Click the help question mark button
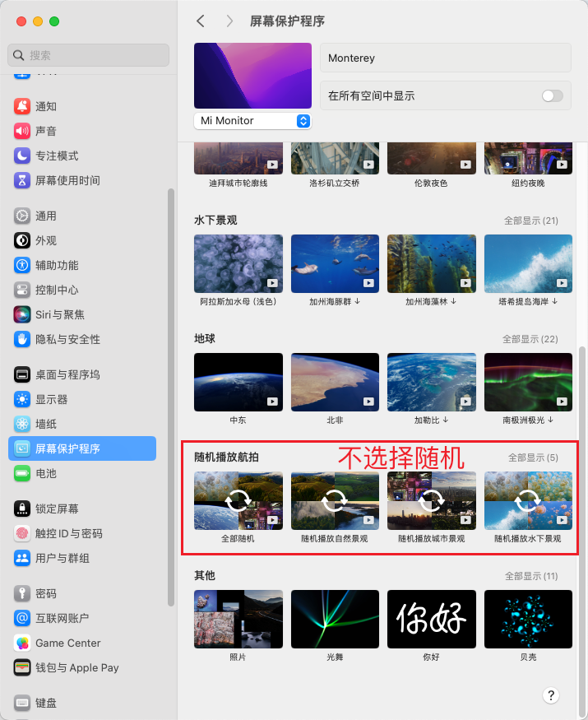The height and width of the screenshot is (720, 588). [551, 695]
